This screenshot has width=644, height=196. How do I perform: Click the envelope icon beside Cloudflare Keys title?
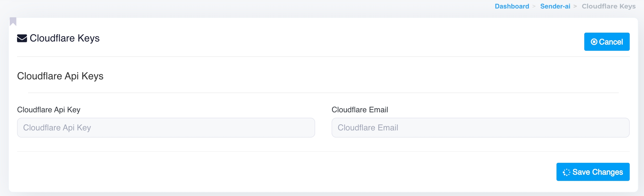pyautogui.click(x=22, y=38)
